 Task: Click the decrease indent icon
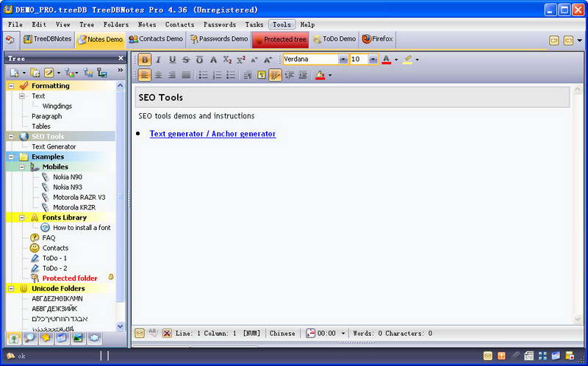(x=289, y=75)
